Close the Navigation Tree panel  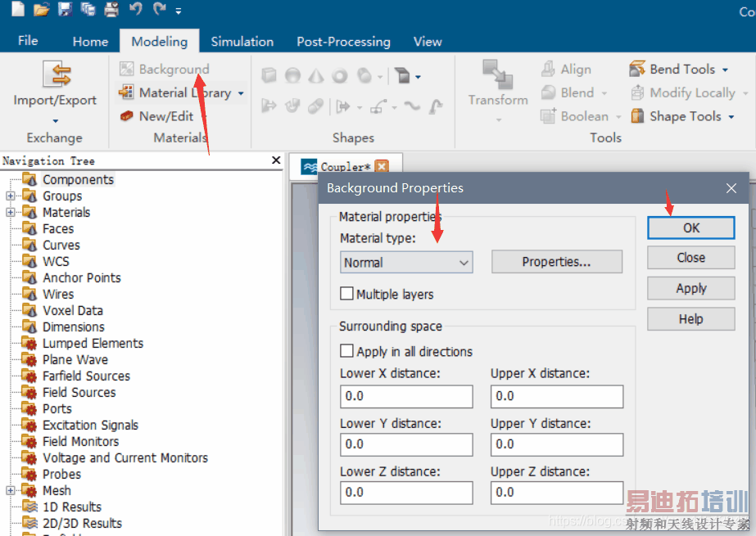coord(276,160)
